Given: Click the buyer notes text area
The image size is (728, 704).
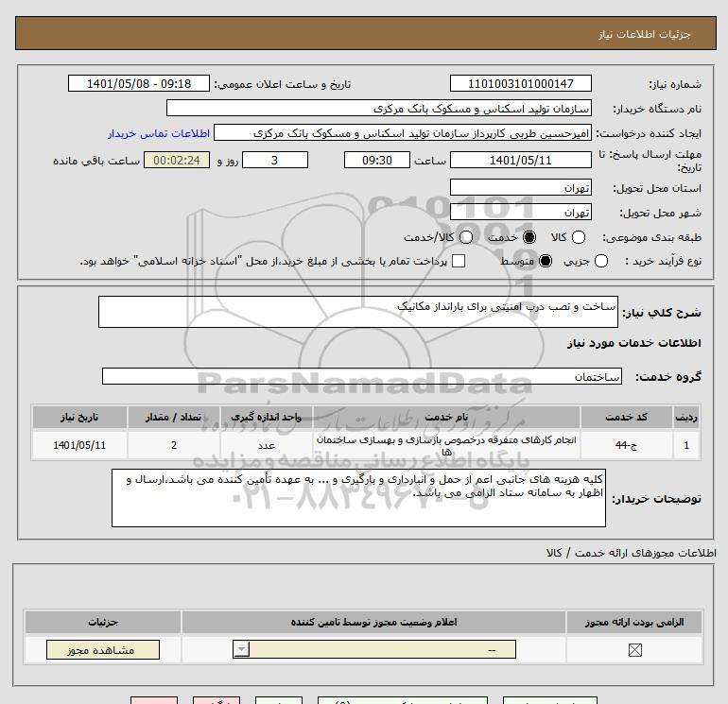Looking at the screenshot, I should (x=358, y=498).
